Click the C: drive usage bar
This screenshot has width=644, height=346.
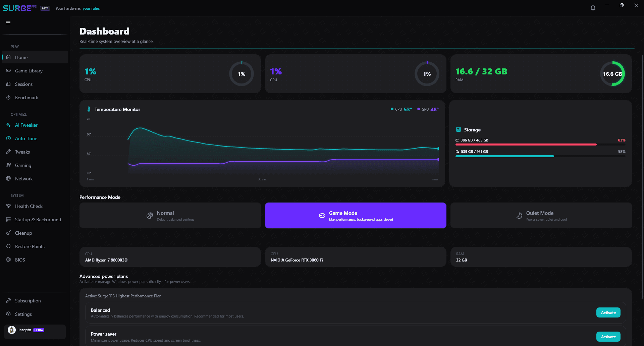pyautogui.click(x=540, y=145)
